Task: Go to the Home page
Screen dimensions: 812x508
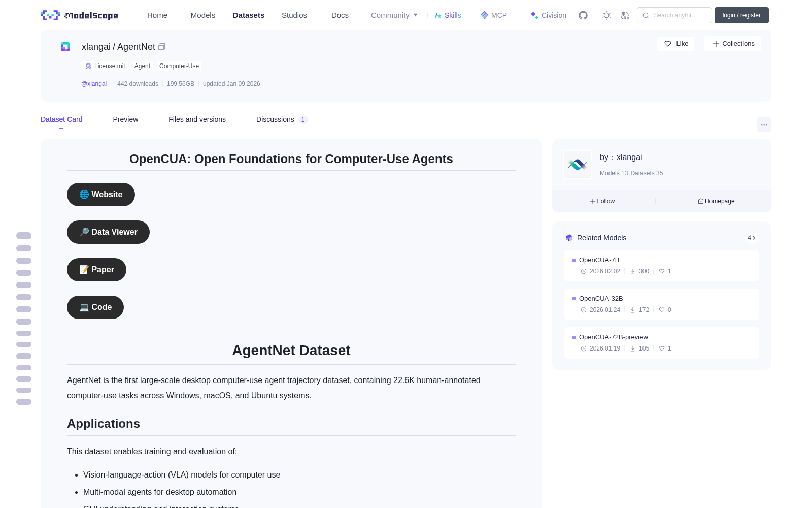Action: point(157,15)
